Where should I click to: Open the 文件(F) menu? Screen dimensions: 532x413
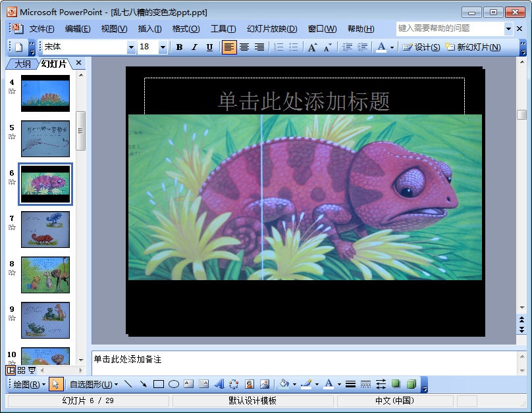click(41, 29)
